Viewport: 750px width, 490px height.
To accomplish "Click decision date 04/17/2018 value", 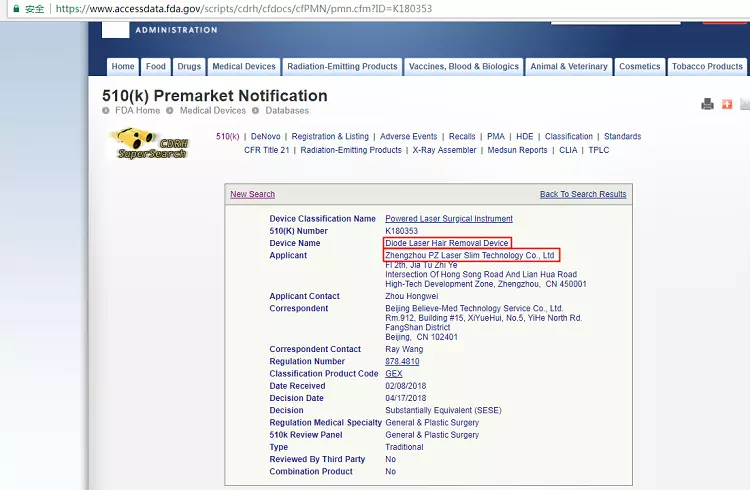I will coord(406,398).
